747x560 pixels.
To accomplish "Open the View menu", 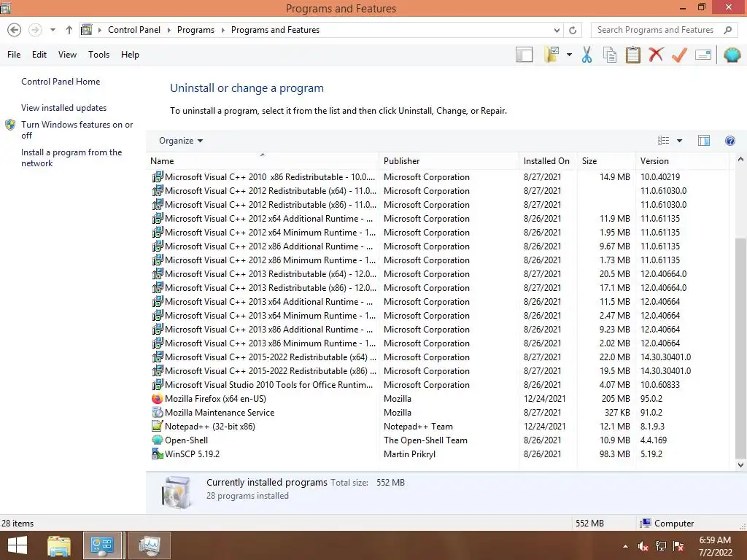I will tap(67, 55).
